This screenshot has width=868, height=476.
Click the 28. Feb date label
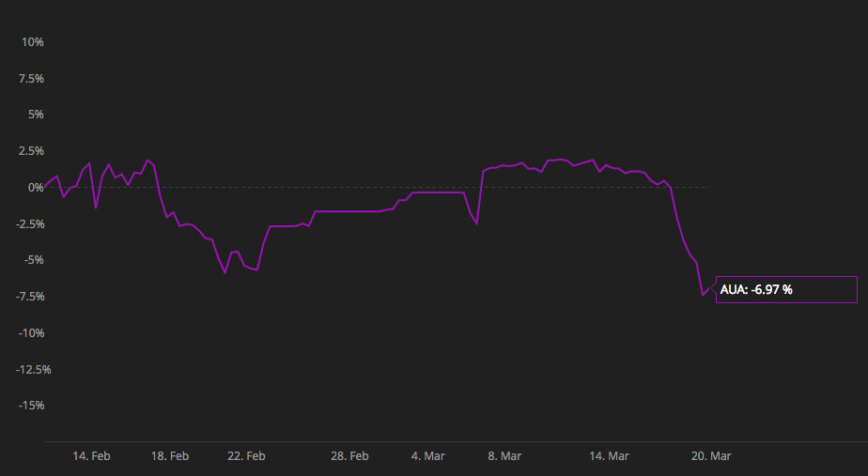[349, 456]
